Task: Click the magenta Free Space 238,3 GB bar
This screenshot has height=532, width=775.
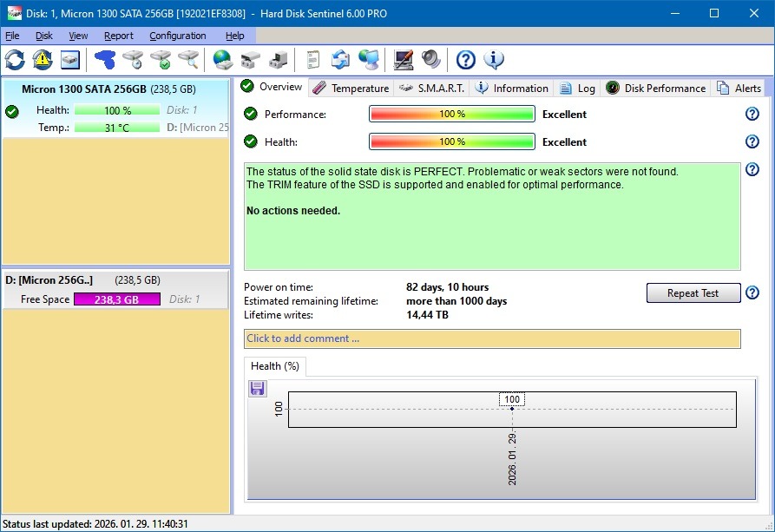Action: pyautogui.click(x=117, y=299)
